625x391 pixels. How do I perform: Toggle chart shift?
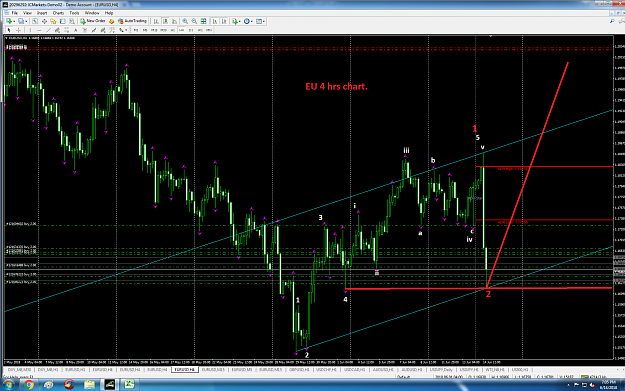click(x=224, y=21)
